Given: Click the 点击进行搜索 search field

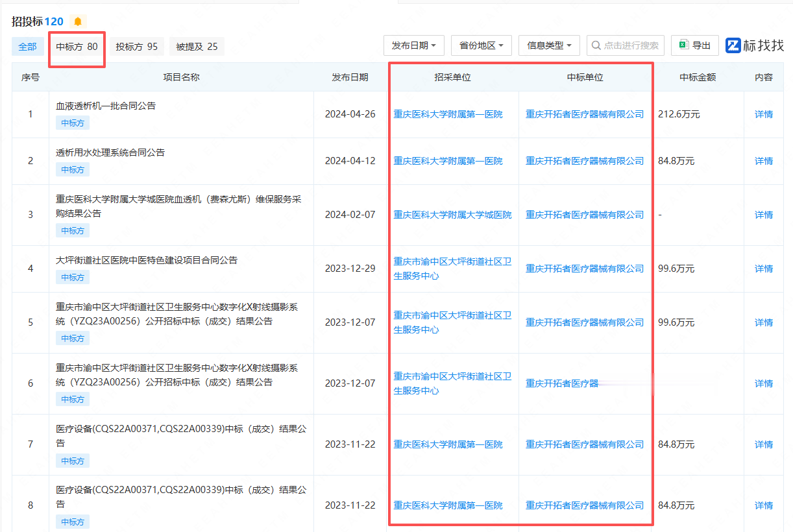Looking at the screenshot, I should [x=626, y=45].
